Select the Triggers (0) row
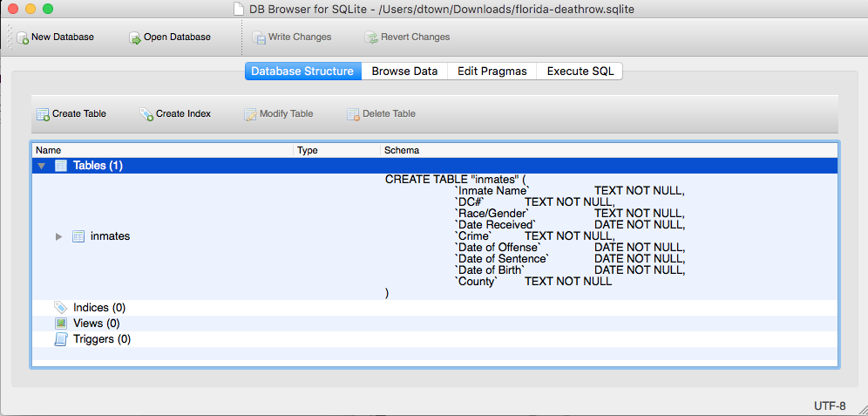The width and height of the screenshot is (868, 416). pyautogui.click(x=435, y=339)
